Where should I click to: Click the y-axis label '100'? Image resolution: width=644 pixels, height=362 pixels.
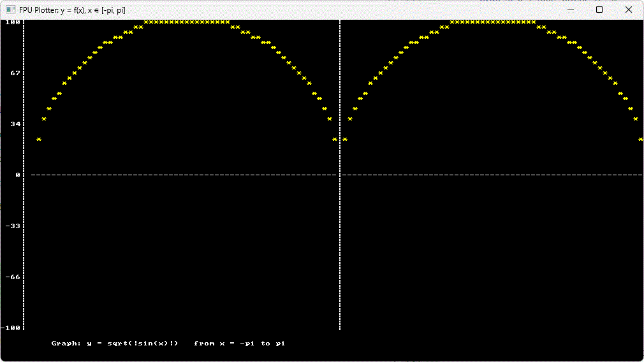click(13, 22)
